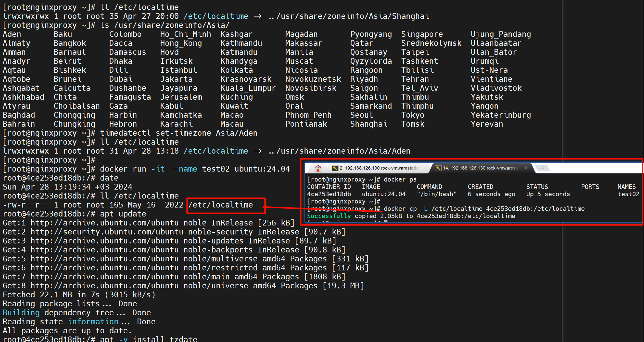Open the security.ubuntu.com link on Get:2

107,232
